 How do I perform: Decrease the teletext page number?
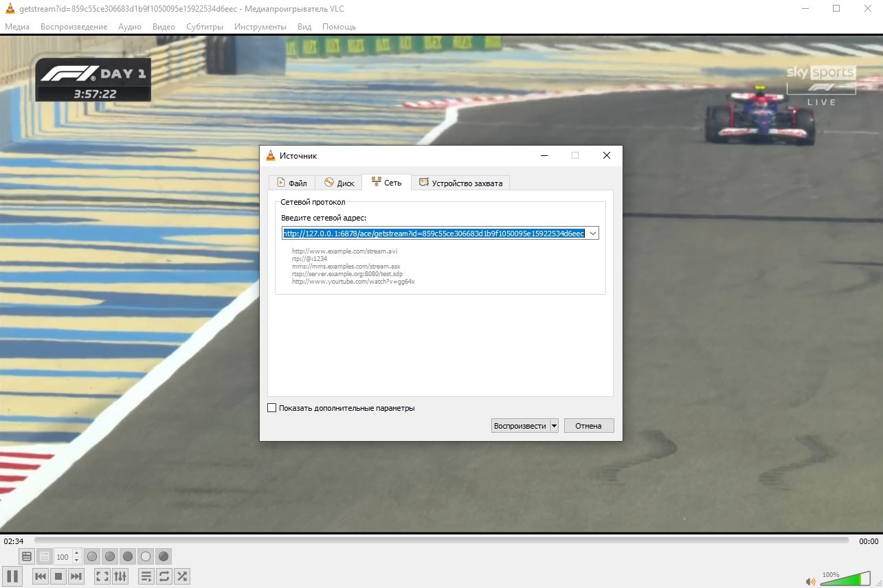[x=76, y=561]
